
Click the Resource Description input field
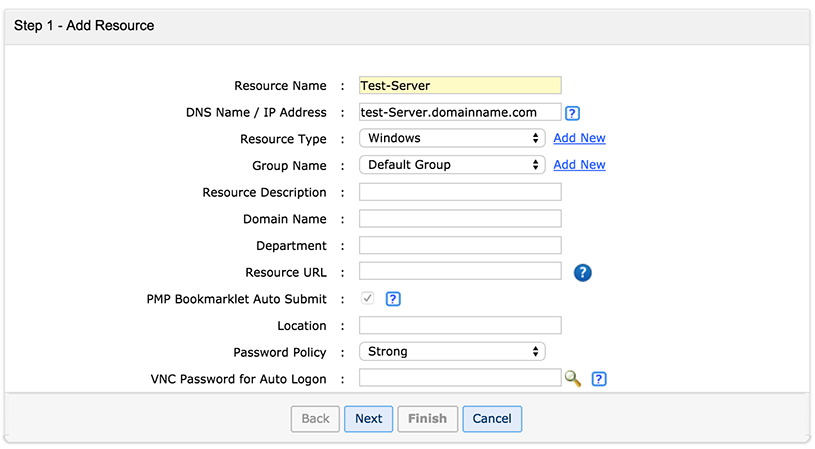tap(460, 192)
